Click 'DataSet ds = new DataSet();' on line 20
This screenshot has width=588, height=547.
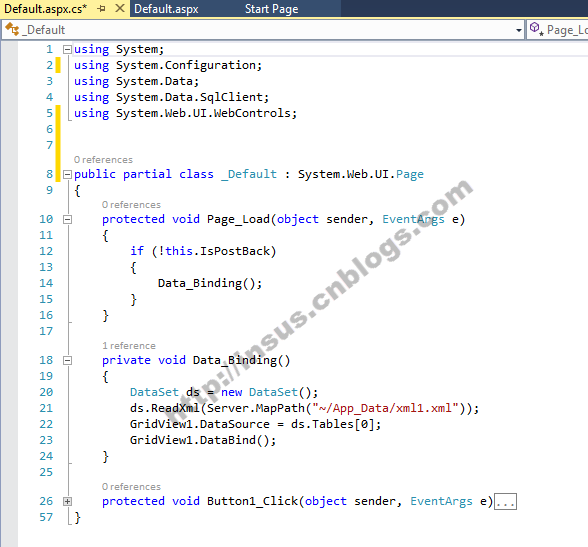pos(224,392)
